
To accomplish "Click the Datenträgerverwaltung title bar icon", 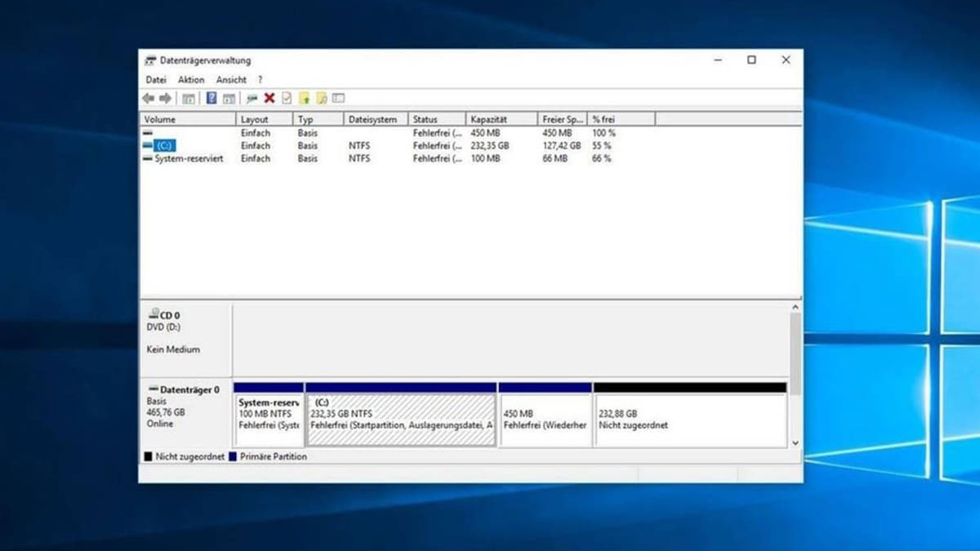I will pos(150,60).
